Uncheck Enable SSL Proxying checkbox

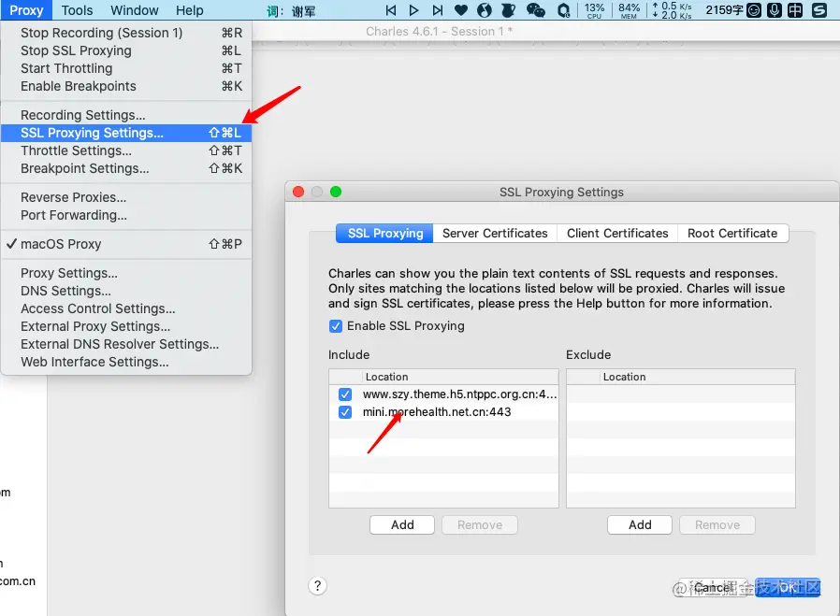(336, 326)
